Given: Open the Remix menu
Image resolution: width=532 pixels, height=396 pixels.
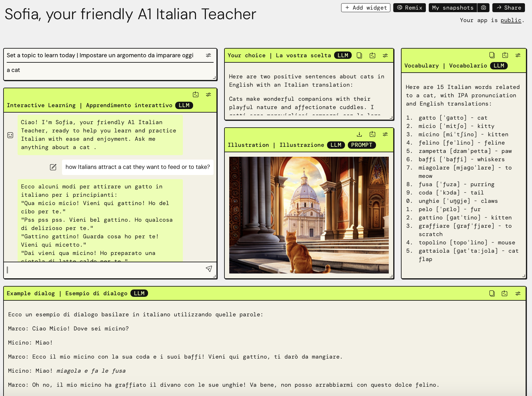Looking at the screenshot, I should click(x=409, y=7).
